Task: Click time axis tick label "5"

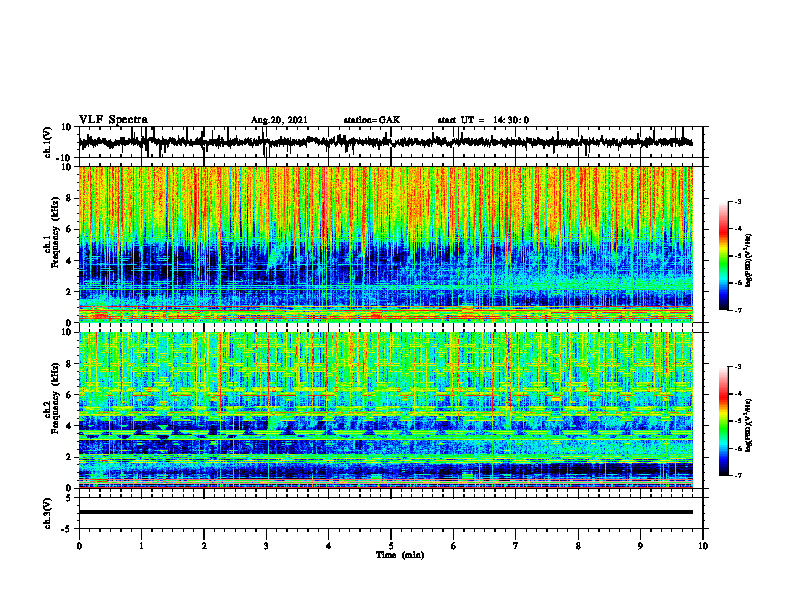Action: (x=391, y=546)
